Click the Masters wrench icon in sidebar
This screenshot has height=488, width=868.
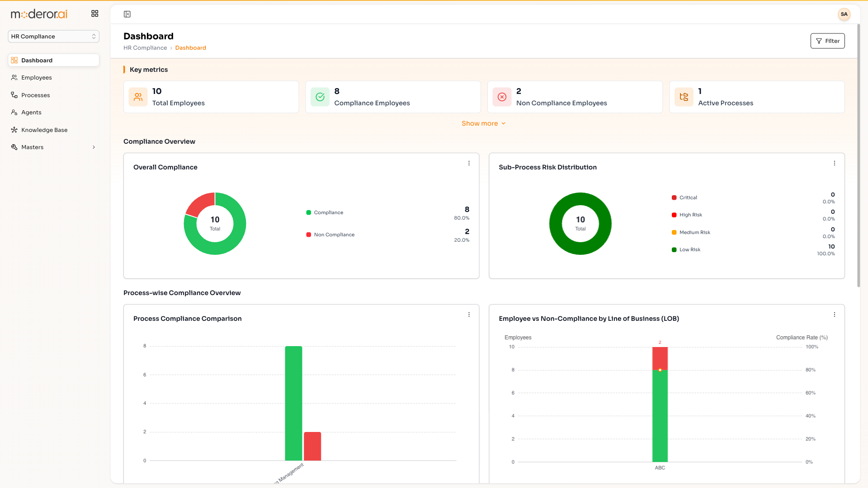click(x=14, y=147)
